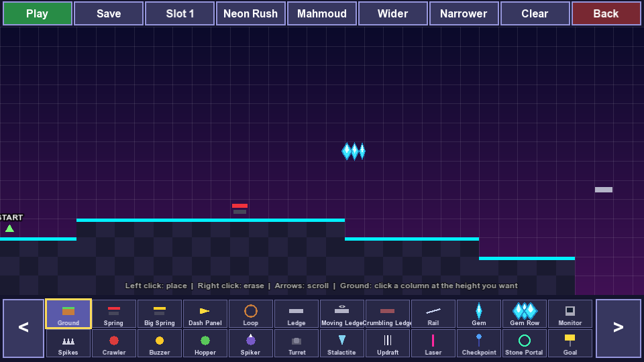Select the Spring object

click(x=114, y=314)
